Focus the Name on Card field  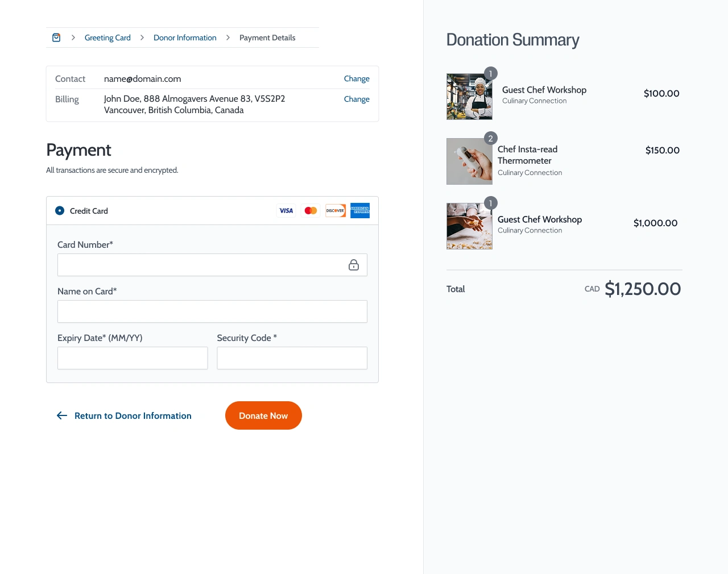212,311
